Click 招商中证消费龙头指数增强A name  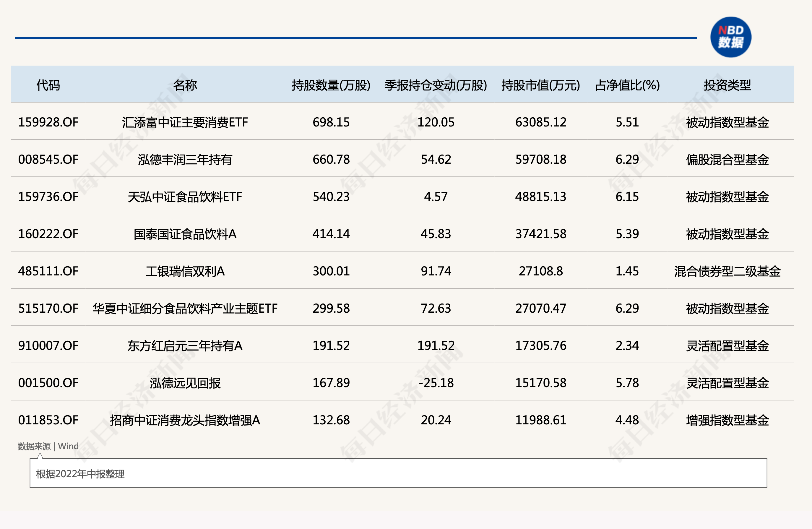(x=185, y=420)
